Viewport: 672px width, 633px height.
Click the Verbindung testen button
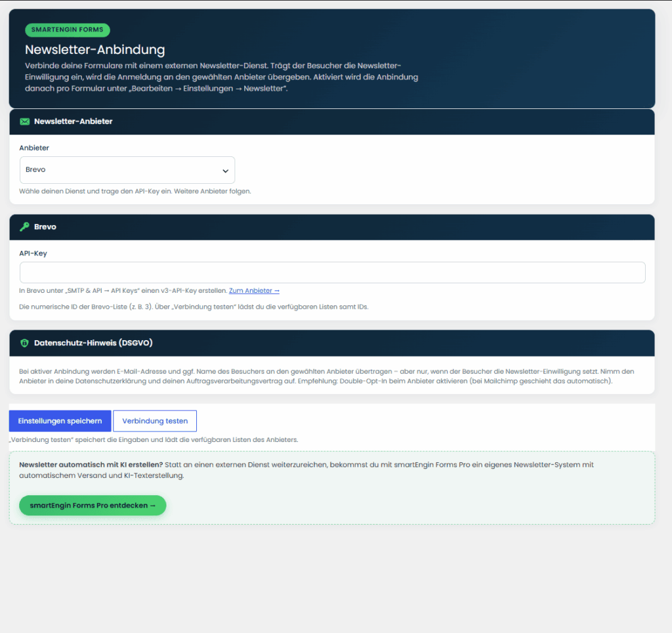[155, 421]
